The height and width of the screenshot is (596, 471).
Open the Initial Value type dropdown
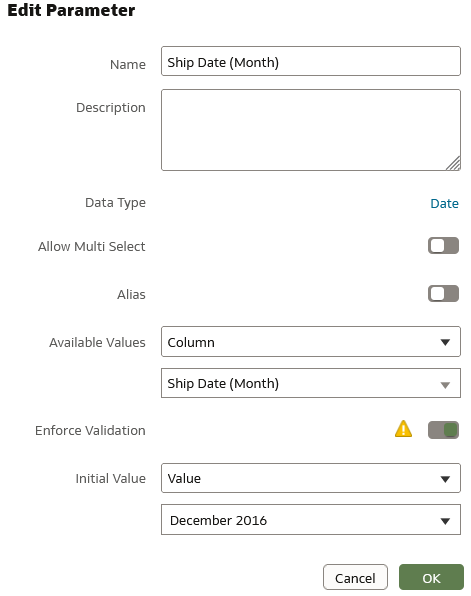311,478
